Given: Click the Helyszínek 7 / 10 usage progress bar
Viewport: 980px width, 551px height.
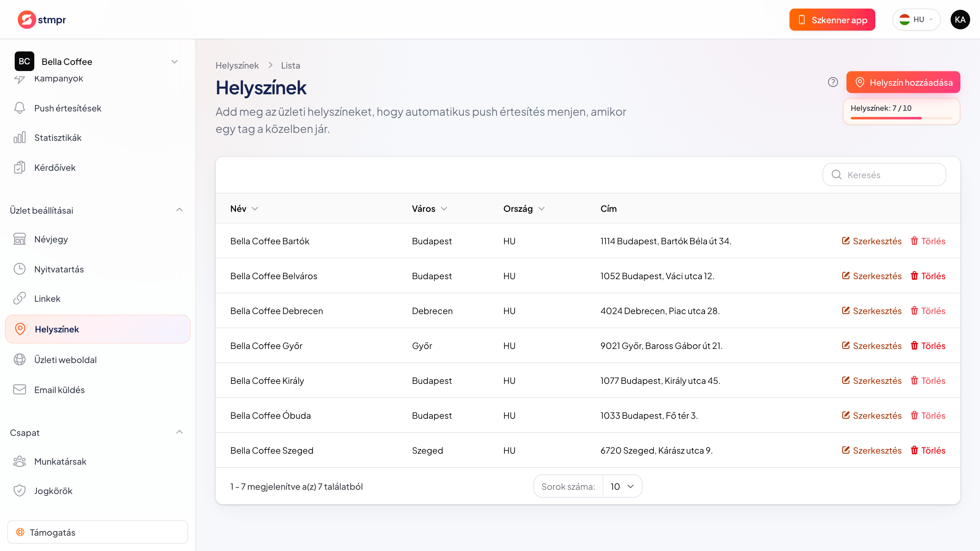Looking at the screenshot, I should point(901,118).
